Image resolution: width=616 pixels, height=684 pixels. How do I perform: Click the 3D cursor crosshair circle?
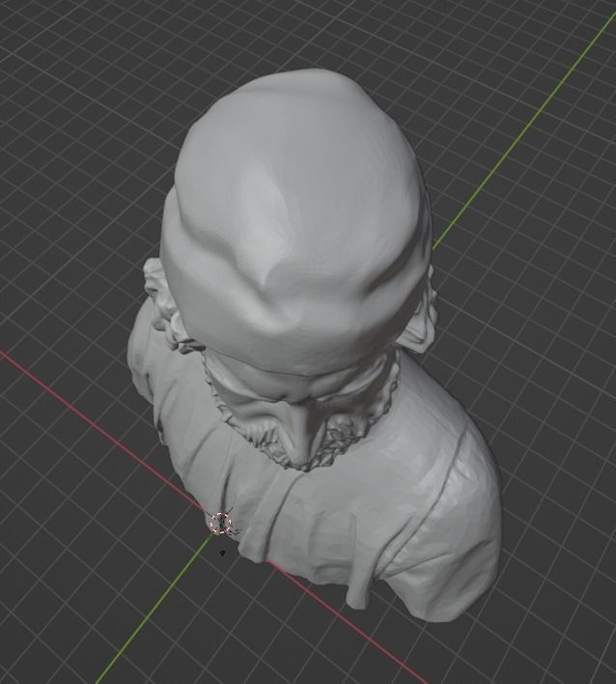pos(221,523)
